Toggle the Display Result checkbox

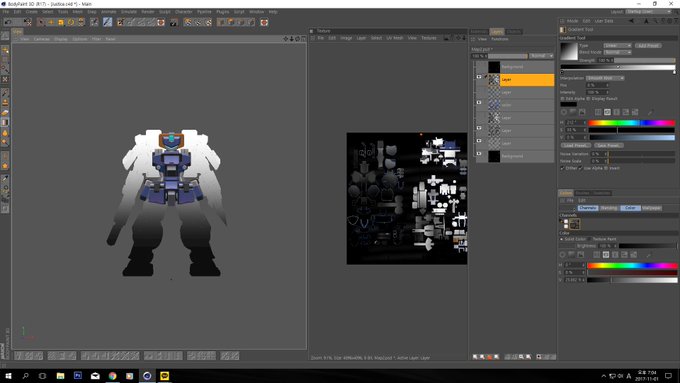click(588, 99)
